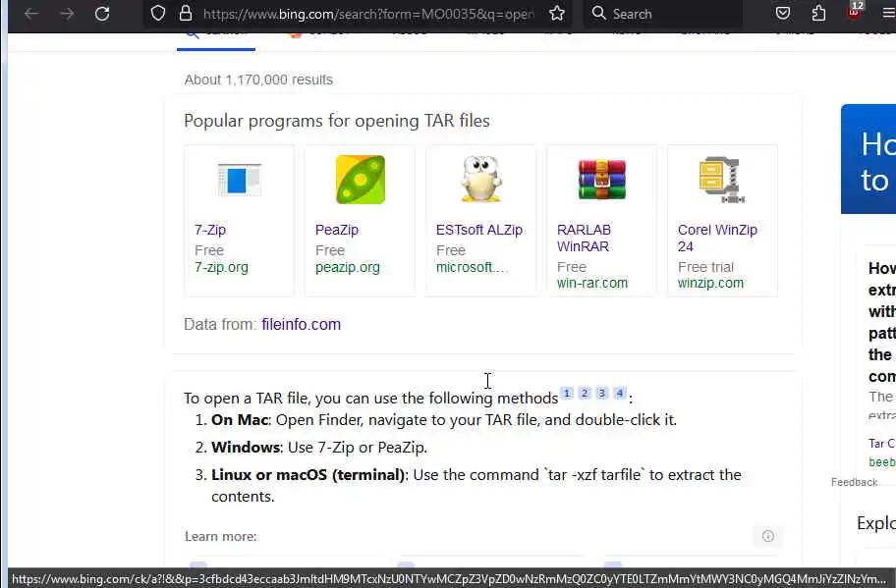Follow the 7-Zip title link
The image size is (896, 588).
(209, 230)
